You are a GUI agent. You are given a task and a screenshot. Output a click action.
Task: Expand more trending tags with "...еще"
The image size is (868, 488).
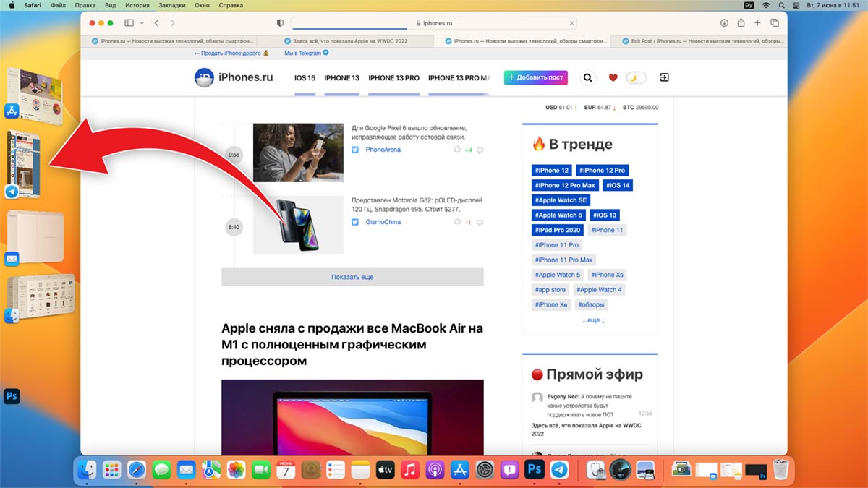[x=593, y=320]
